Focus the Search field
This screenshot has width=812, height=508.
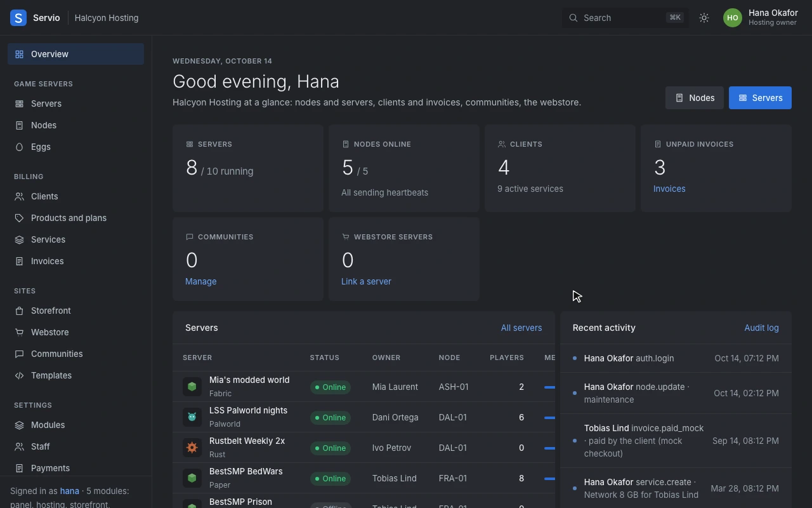[625, 18]
